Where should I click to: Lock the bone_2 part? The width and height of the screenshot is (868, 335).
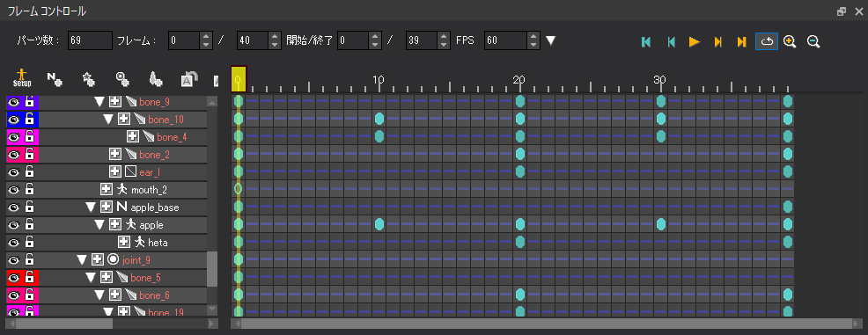[30, 154]
